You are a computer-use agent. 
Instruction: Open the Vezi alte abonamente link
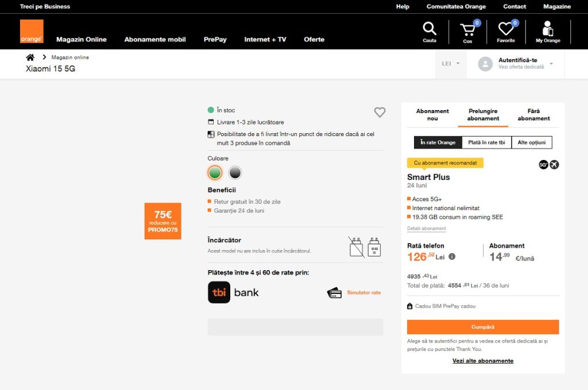click(483, 361)
